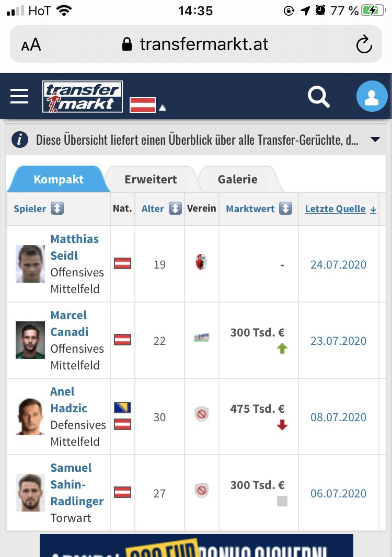Switch to the Galerie tab
This screenshot has height=557, width=392.
[x=237, y=179]
